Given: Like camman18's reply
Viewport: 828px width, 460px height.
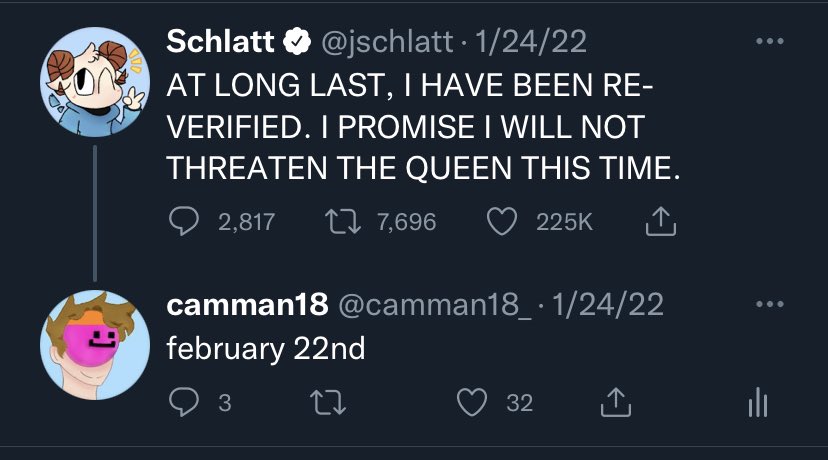Looking at the screenshot, I should 472,402.
